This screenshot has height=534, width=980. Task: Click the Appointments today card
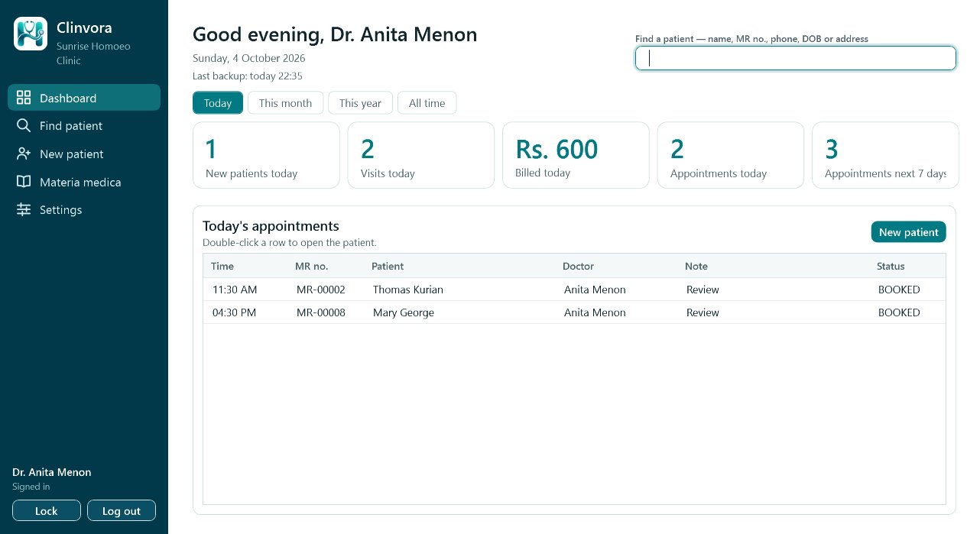[730, 155]
